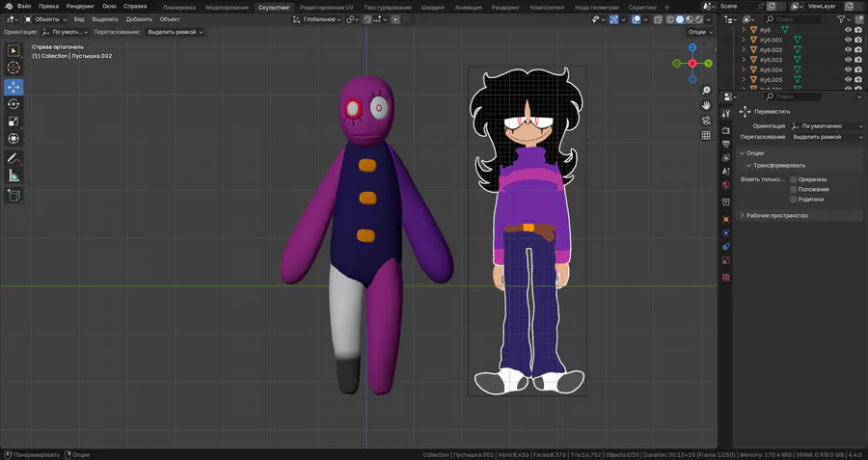Open the Файл menu
868x460 pixels.
(24, 7)
